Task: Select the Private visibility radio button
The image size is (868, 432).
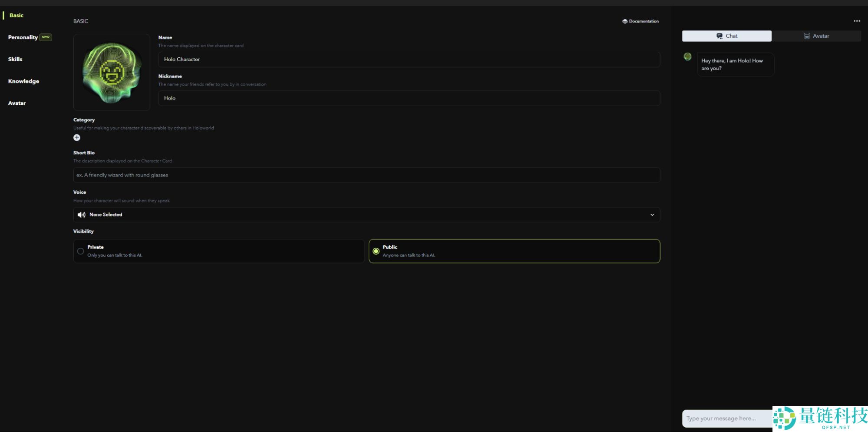Action: pyautogui.click(x=81, y=251)
